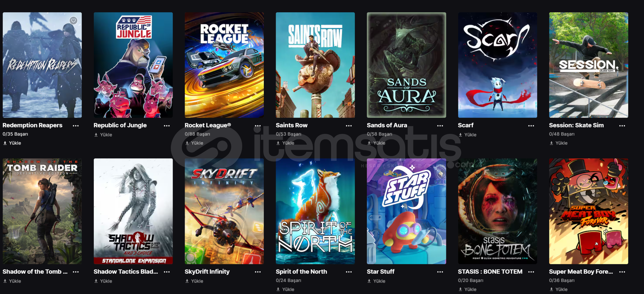Select the Spirit of the North cover art
Viewport: 644px width, 294px height.
pos(315,211)
